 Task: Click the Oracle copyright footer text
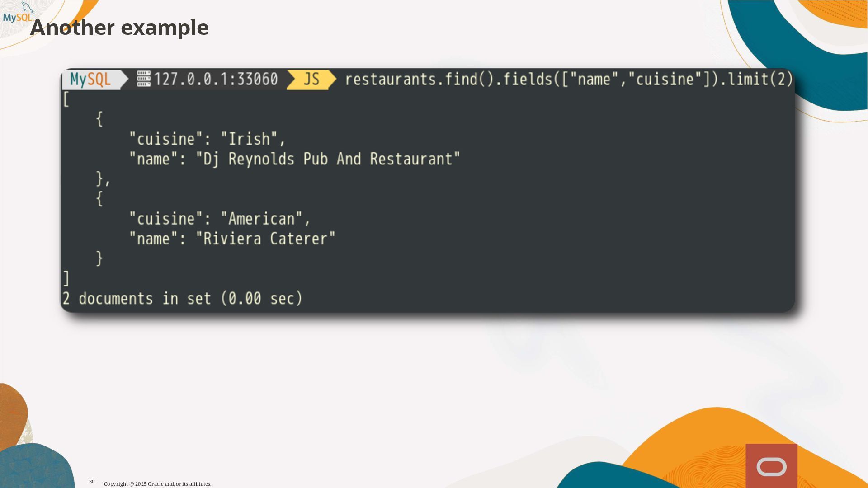[157, 484]
